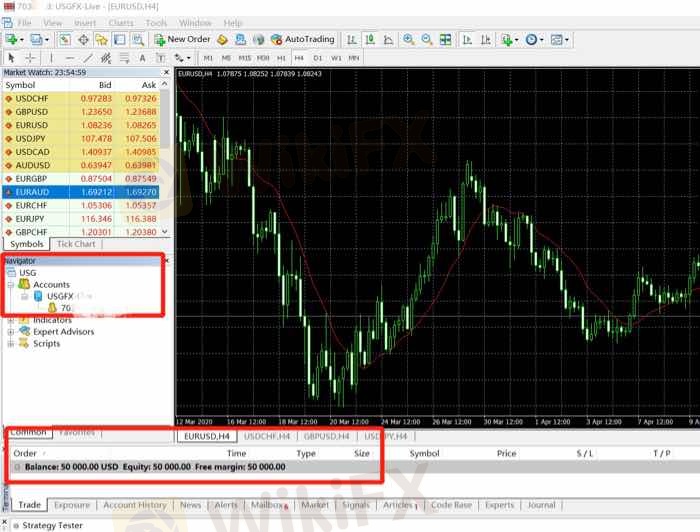Switch to W1 timeframe
Image resolution: width=700 pixels, height=532 pixels.
[x=336, y=58]
